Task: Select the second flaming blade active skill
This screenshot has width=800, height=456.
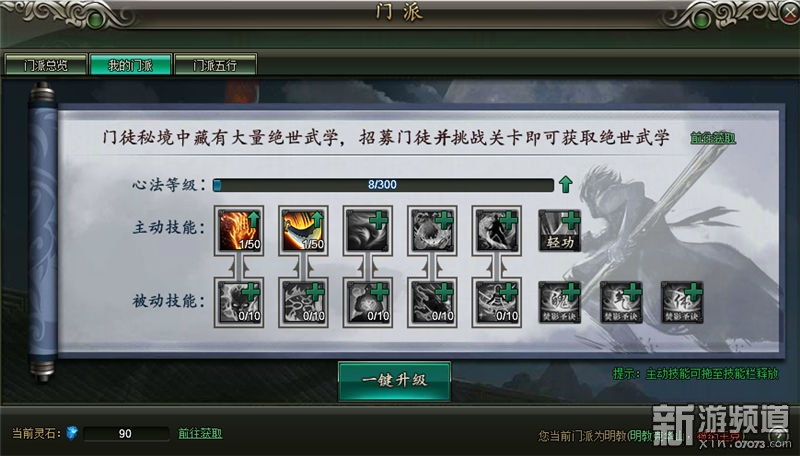Action: click(x=303, y=231)
